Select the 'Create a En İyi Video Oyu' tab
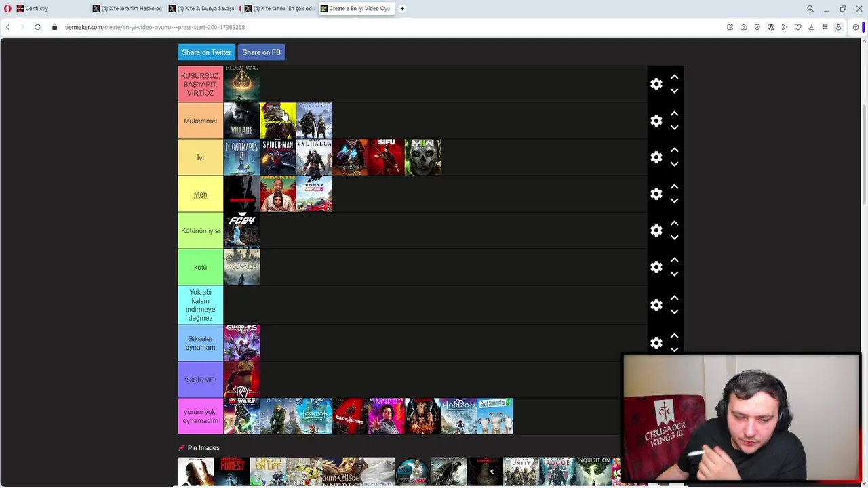Viewport: 868px width, 488px height. tap(356, 9)
